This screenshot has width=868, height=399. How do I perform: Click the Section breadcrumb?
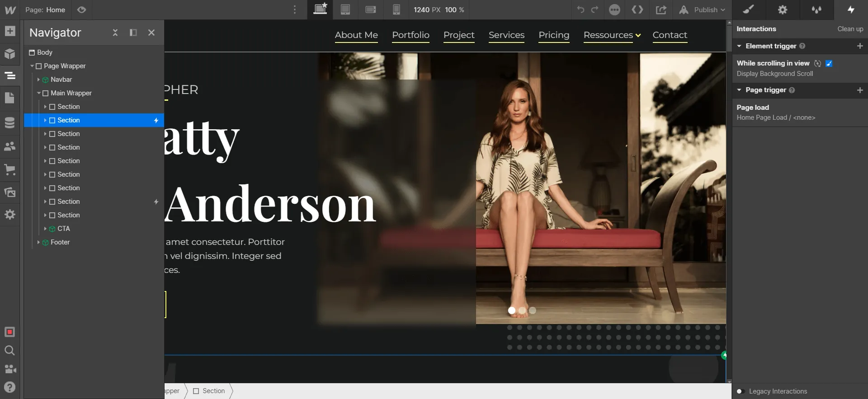[209, 391]
